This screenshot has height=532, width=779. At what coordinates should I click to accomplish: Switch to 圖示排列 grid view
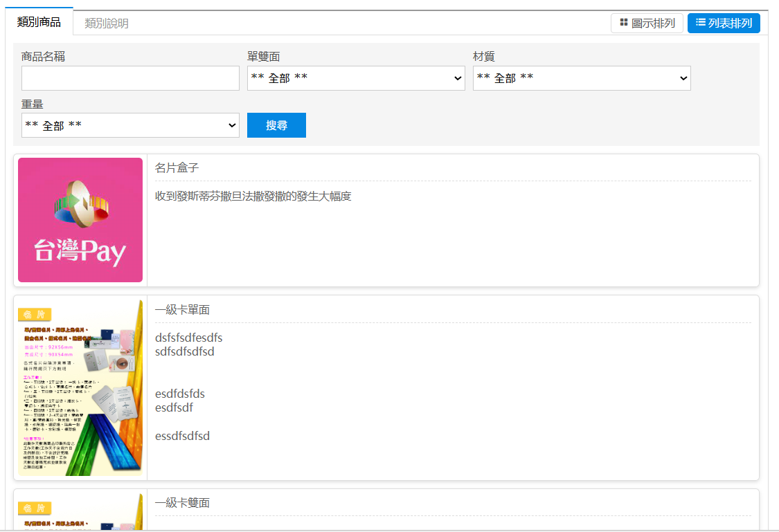coord(647,24)
